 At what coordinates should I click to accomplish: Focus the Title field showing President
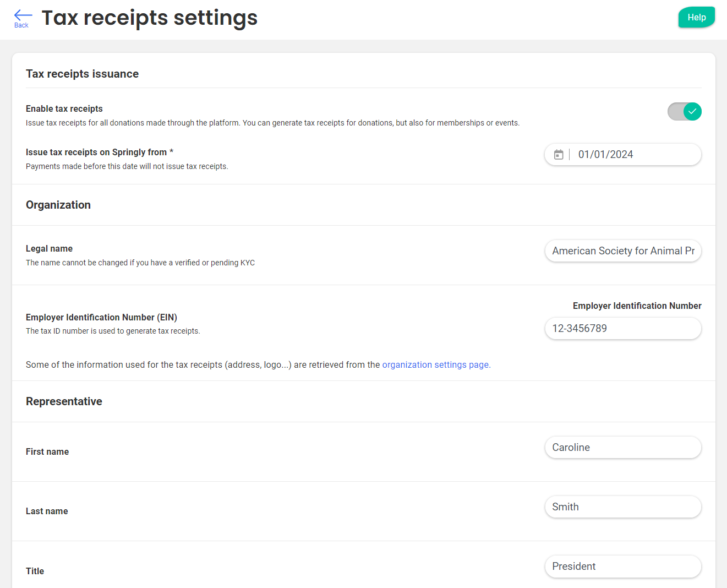click(x=622, y=567)
